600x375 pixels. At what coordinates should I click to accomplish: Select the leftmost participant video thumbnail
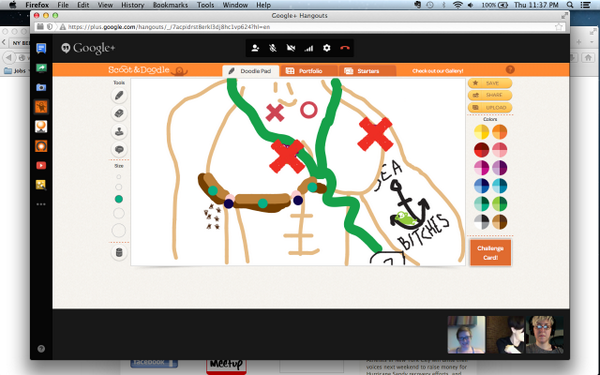click(466, 334)
